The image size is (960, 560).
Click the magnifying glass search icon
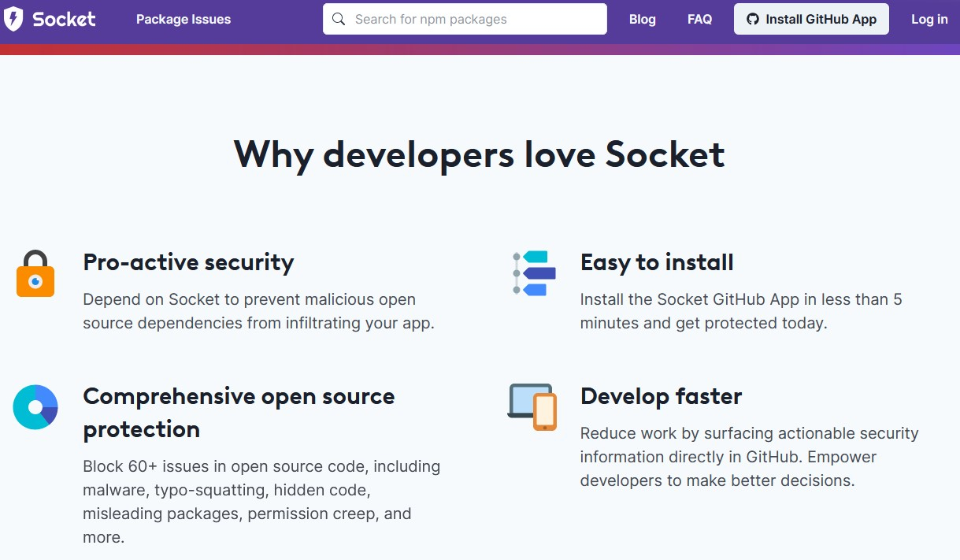pos(339,20)
